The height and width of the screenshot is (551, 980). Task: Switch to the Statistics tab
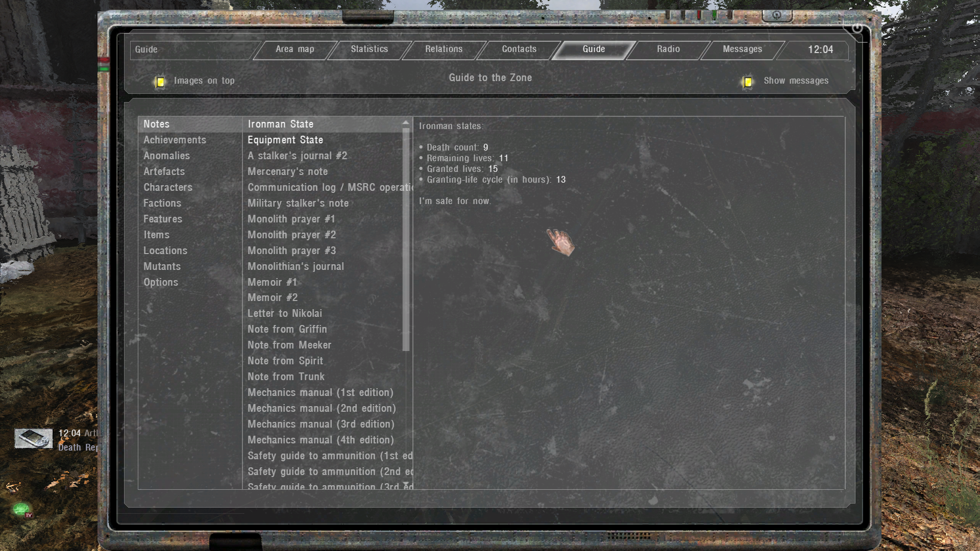click(x=369, y=49)
